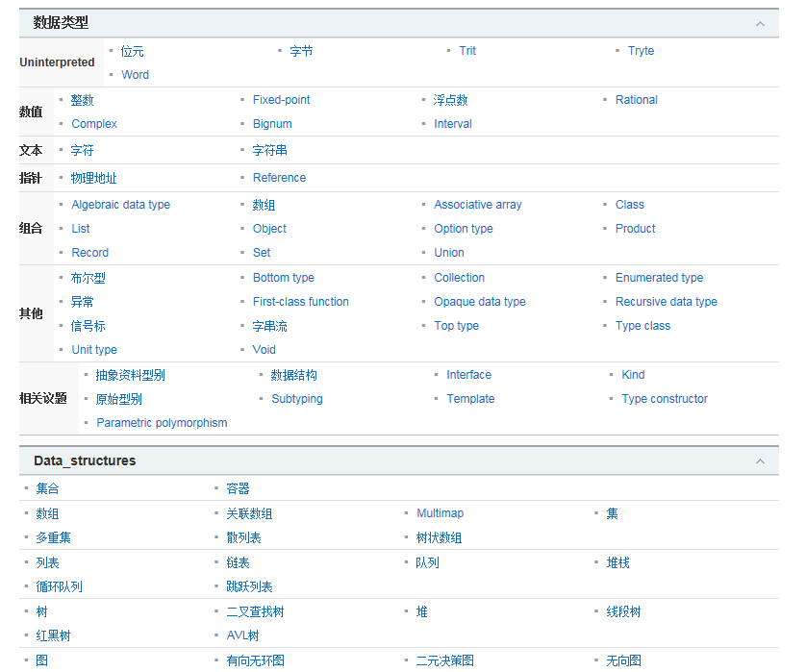Follow the Subtyping link
806x672 pixels.
pyautogui.click(x=297, y=399)
